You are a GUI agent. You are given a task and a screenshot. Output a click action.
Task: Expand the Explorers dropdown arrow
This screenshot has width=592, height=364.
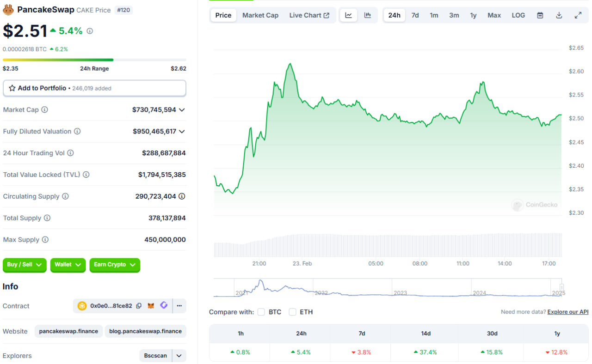[179, 356]
